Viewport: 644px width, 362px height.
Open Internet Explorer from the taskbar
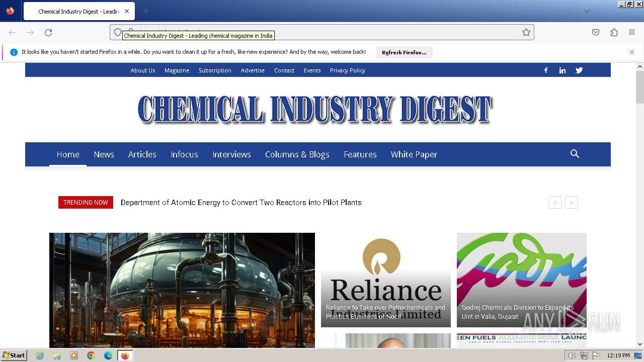tap(40, 355)
